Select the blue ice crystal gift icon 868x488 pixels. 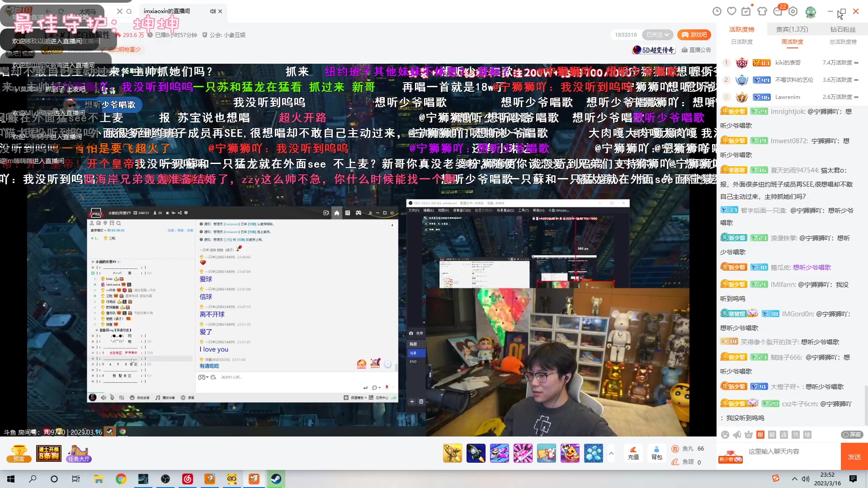[594, 453]
